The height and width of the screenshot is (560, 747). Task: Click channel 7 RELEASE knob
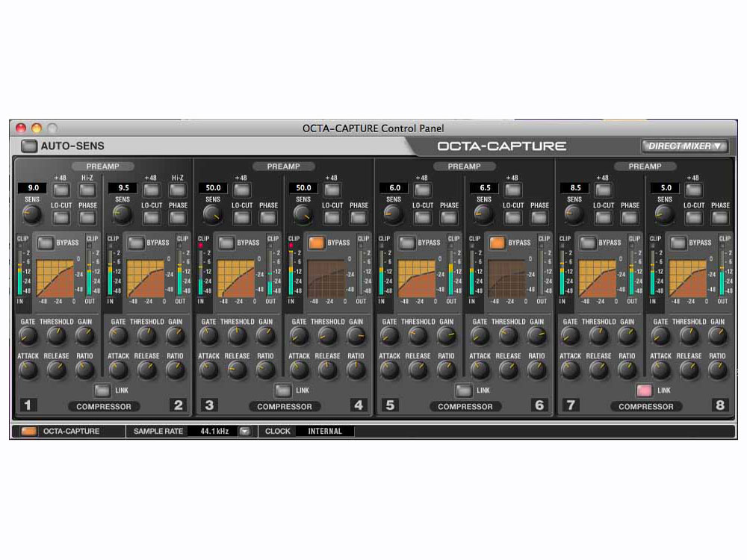(x=598, y=370)
